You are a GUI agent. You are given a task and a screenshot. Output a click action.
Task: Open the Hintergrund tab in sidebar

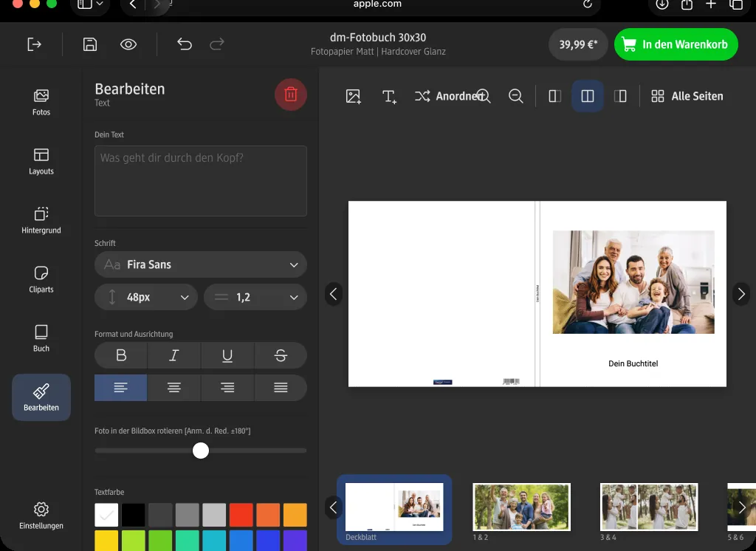click(x=41, y=221)
